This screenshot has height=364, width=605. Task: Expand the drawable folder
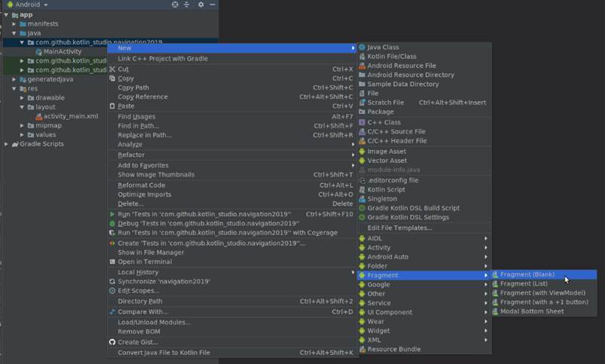pyautogui.click(x=22, y=98)
